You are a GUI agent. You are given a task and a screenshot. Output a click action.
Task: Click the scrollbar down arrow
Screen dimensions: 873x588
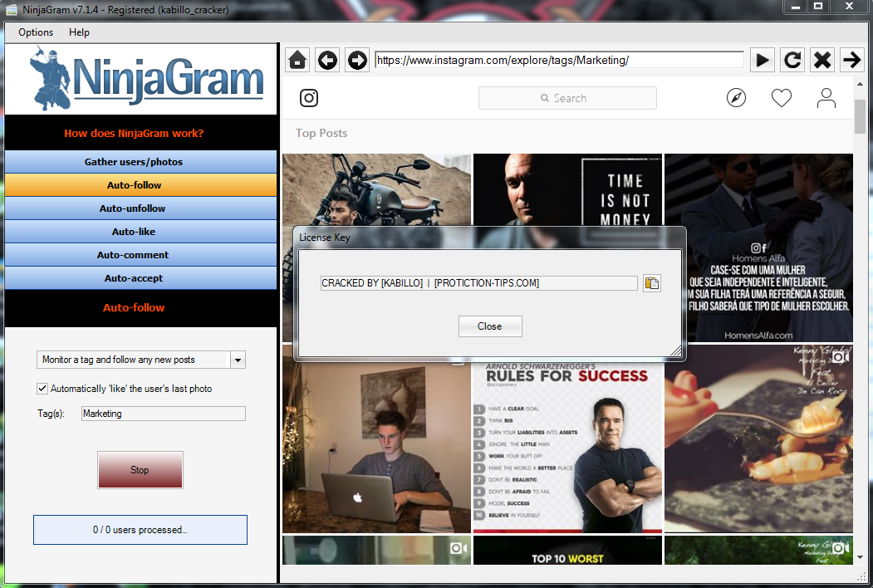tap(861, 557)
